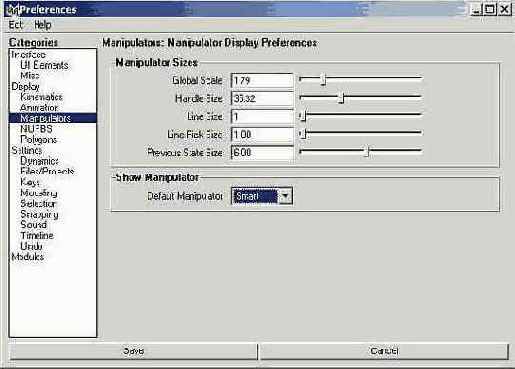Click the Line Size input field

262,116
